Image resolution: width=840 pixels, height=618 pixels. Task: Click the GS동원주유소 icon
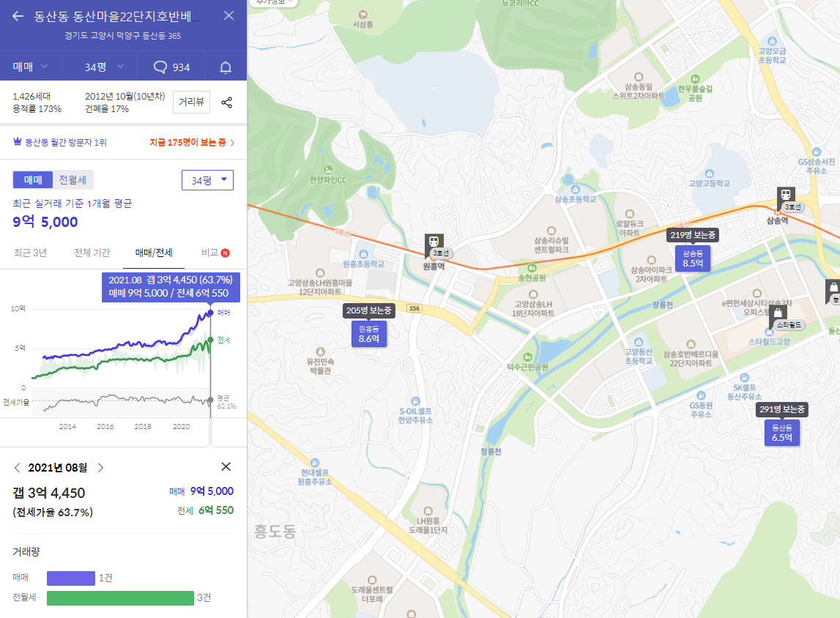pyautogui.click(x=701, y=395)
